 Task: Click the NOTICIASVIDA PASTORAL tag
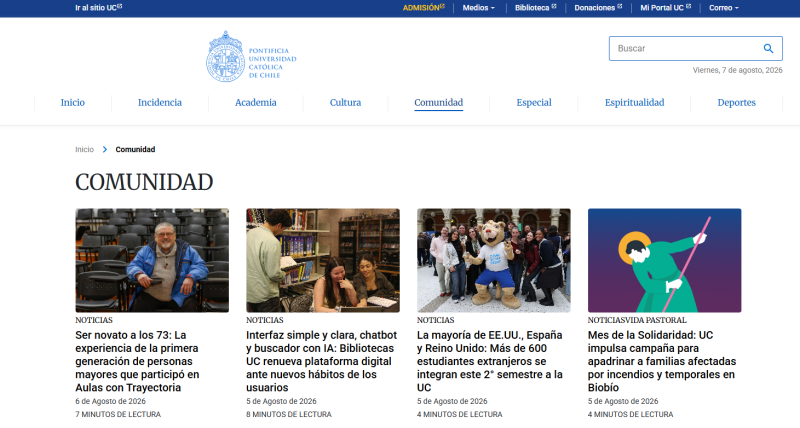click(x=637, y=320)
